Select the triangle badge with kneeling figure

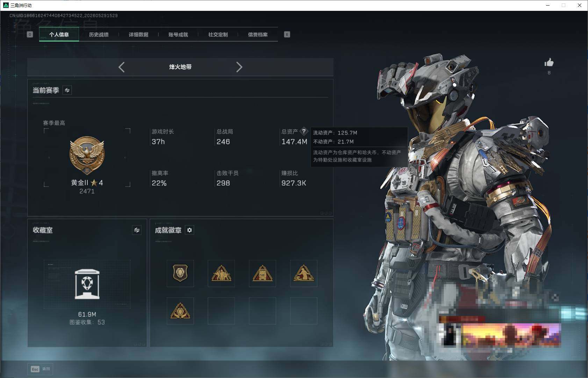pyautogui.click(x=304, y=274)
